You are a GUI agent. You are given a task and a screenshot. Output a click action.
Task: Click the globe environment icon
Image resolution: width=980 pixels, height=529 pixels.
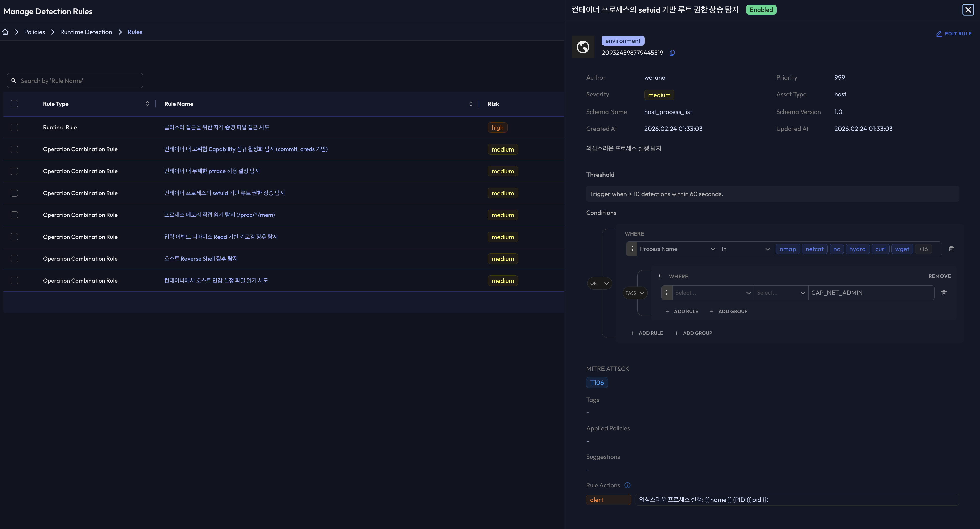tap(583, 47)
